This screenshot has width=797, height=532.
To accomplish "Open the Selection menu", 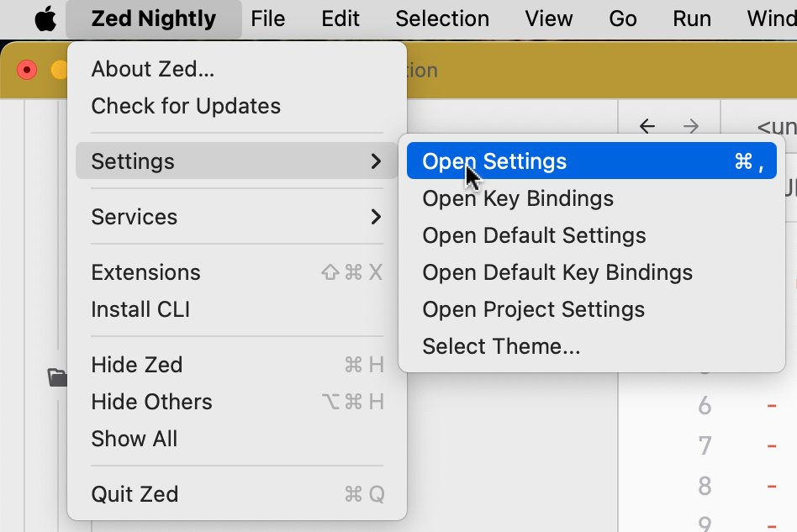I will (442, 19).
